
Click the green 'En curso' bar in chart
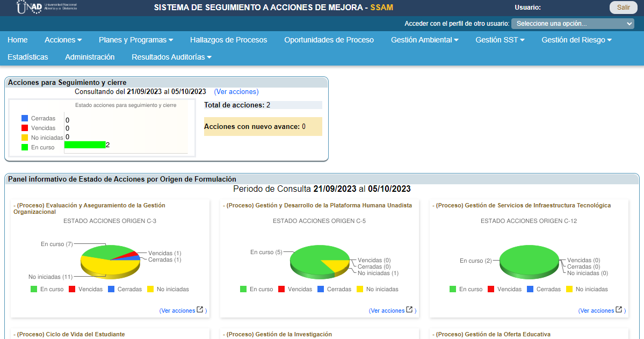[x=85, y=145]
